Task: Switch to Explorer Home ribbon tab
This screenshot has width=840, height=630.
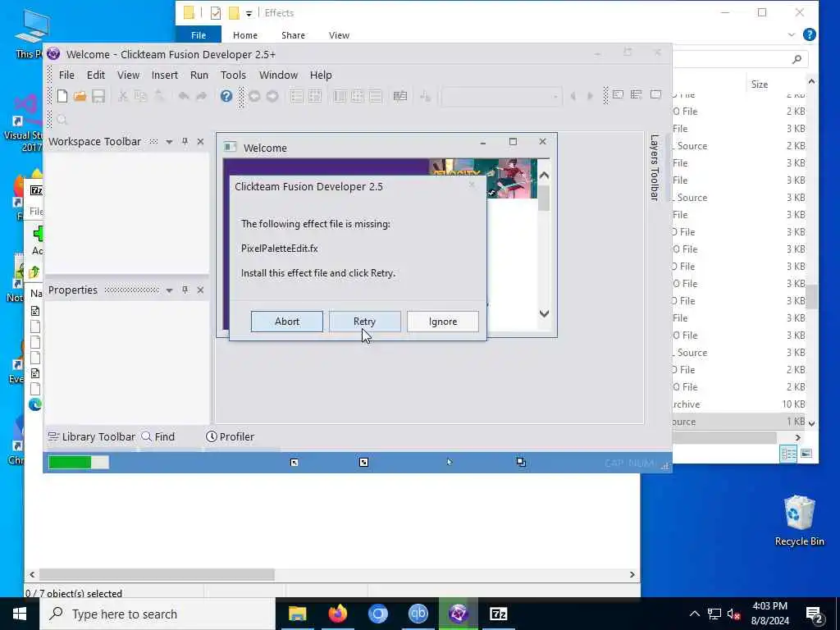Action: (x=244, y=34)
